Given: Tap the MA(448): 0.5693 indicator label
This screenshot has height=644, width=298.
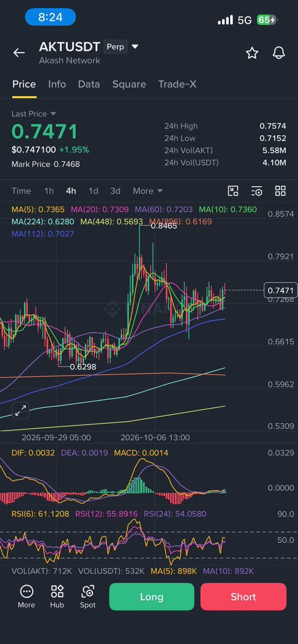Looking at the screenshot, I should click(111, 222).
